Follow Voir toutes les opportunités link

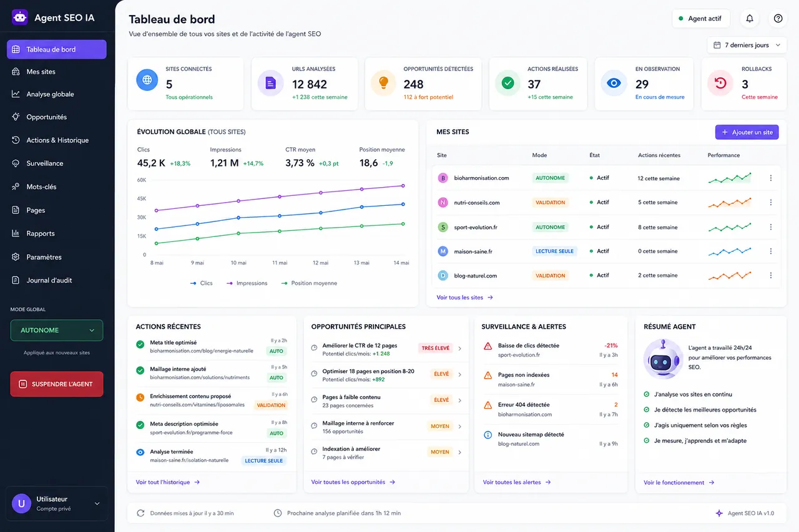[x=353, y=482]
